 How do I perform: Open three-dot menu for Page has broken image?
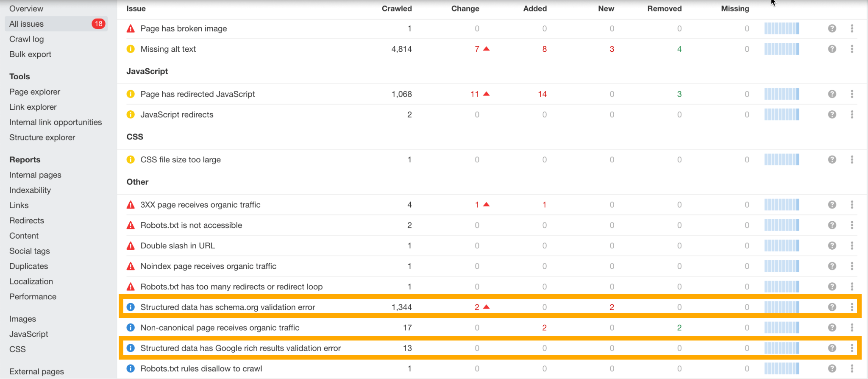pos(852,29)
